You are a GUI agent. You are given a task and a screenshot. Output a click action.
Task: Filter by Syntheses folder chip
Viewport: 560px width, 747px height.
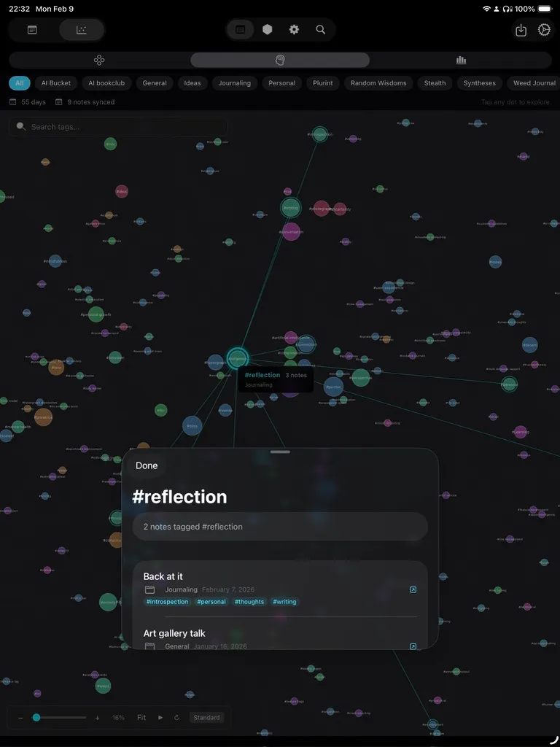pos(480,83)
